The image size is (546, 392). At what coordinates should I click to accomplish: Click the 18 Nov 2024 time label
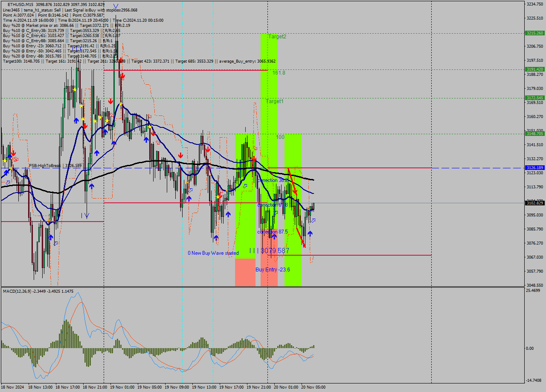tap(12, 387)
